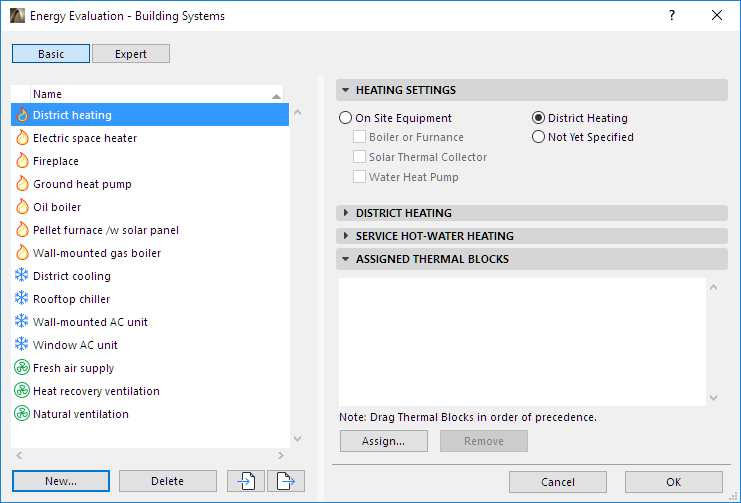The width and height of the screenshot is (741, 503).
Task: Click the snowflake icon for Rooftop chiller
Action: pos(22,298)
